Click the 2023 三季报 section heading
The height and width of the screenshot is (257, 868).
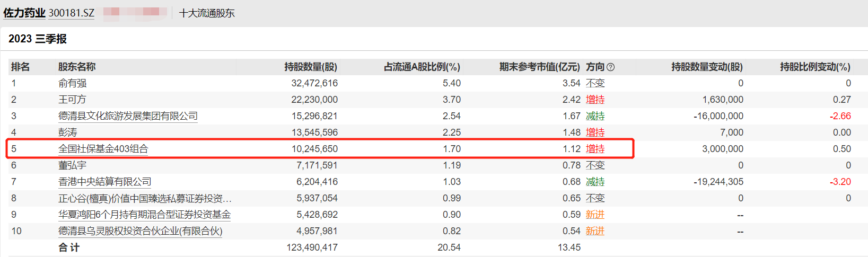(x=38, y=39)
